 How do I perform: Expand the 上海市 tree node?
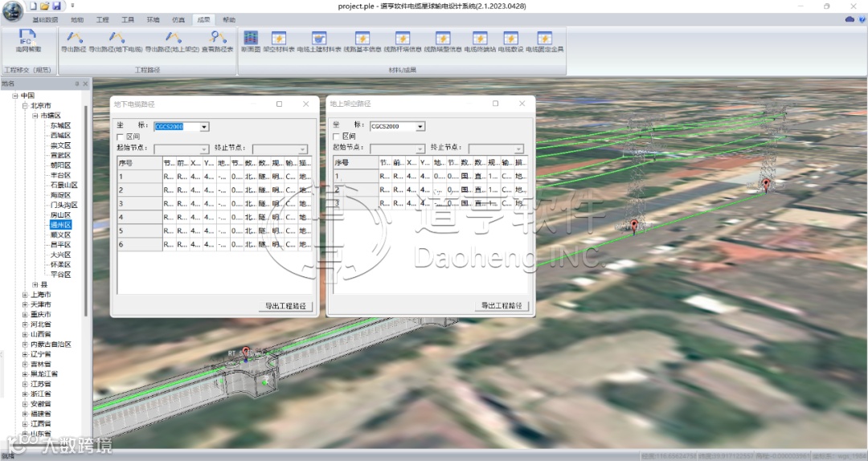[x=25, y=295]
